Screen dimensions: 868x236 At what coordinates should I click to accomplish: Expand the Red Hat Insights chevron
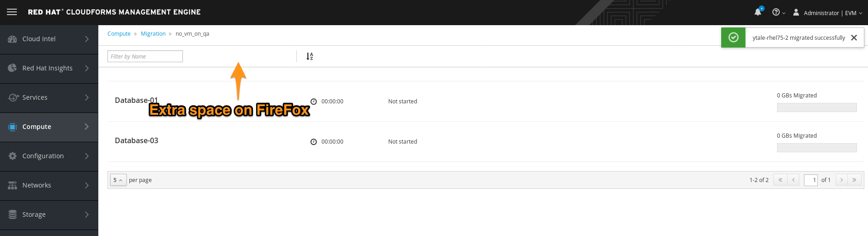(87, 68)
